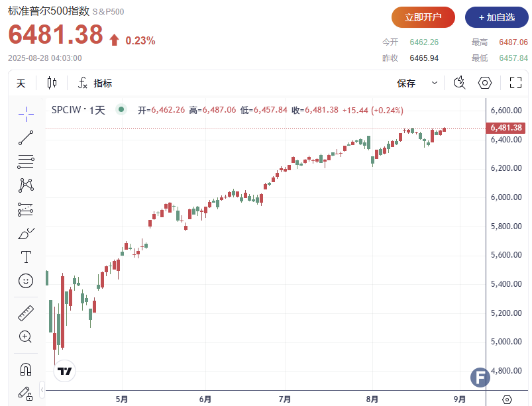Open the long position forecasting tool

(x=26, y=209)
